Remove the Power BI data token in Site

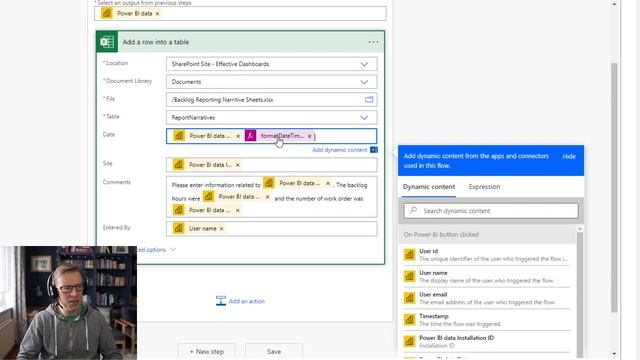click(x=238, y=165)
